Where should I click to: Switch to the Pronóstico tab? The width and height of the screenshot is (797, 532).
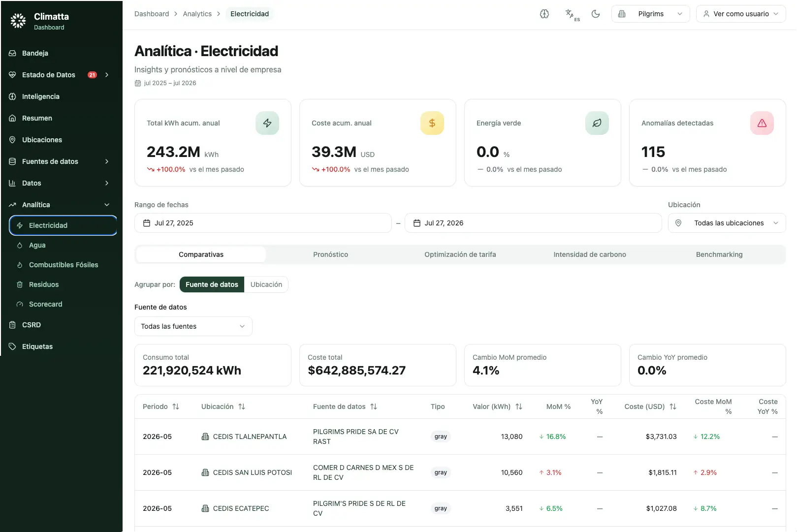pos(331,254)
